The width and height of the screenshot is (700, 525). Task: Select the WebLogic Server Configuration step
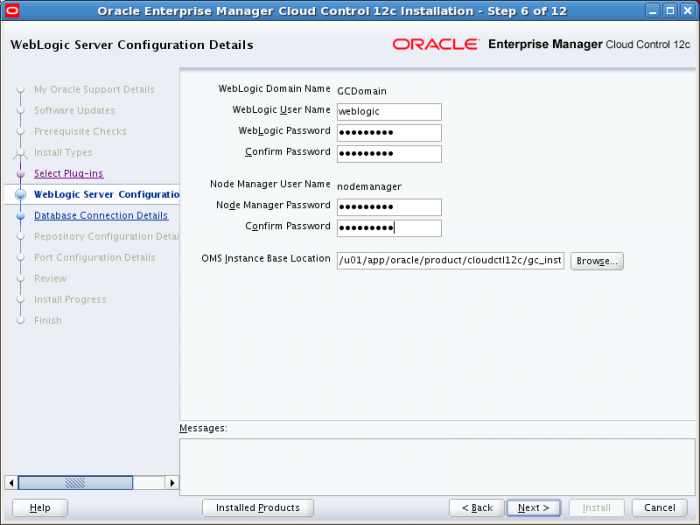pos(107,195)
